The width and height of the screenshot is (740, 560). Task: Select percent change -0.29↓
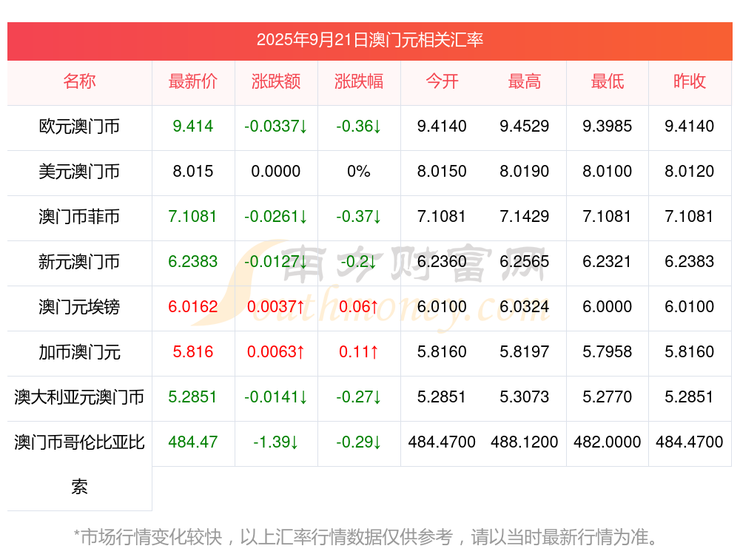pyautogui.click(x=359, y=442)
